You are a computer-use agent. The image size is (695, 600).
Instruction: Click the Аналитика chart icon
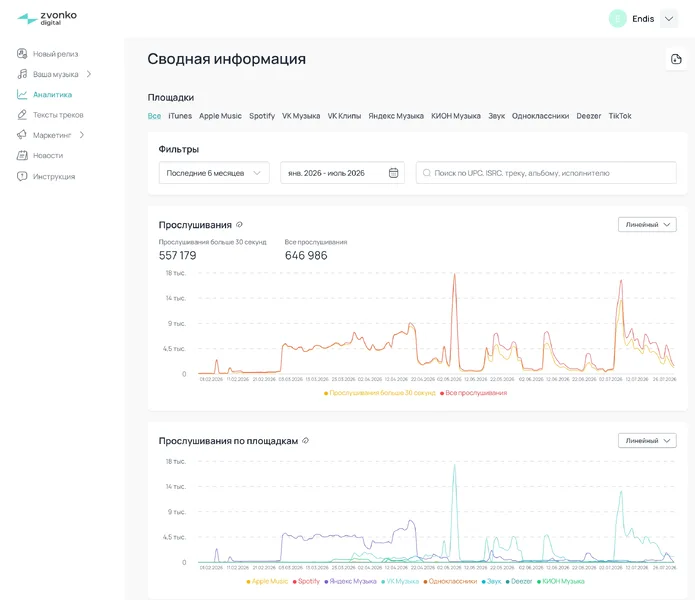(x=22, y=94)
